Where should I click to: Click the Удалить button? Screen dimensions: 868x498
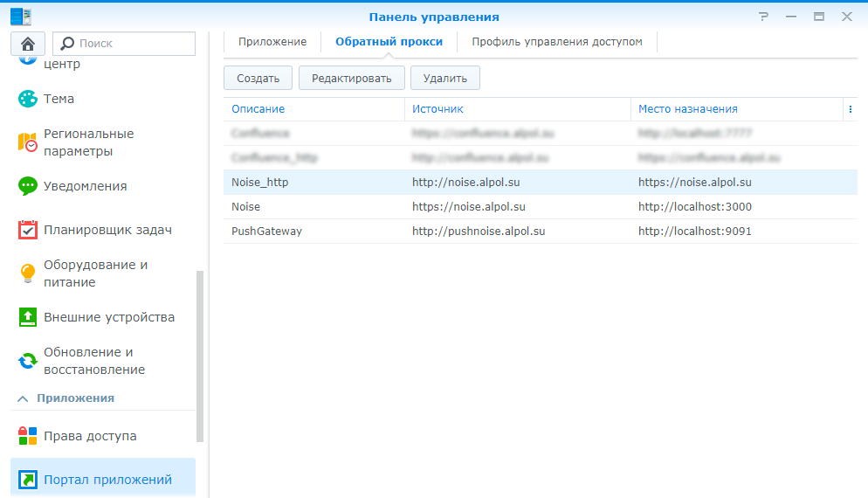point(444,78)
